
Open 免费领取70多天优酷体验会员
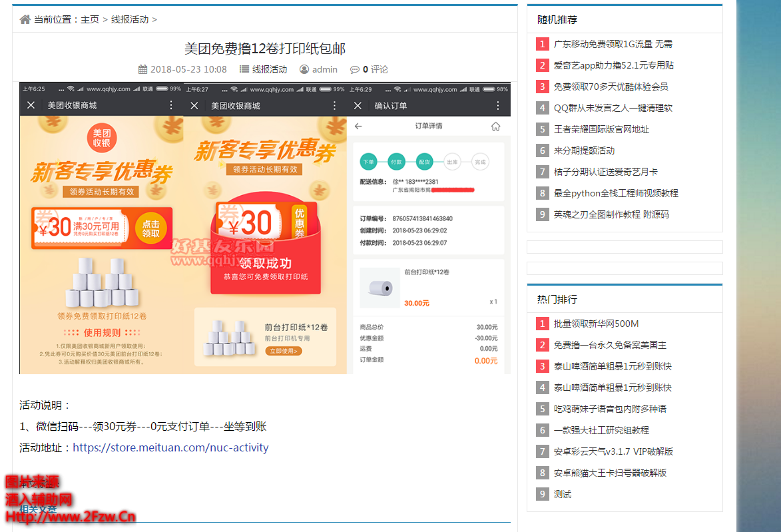coord(611,87)
